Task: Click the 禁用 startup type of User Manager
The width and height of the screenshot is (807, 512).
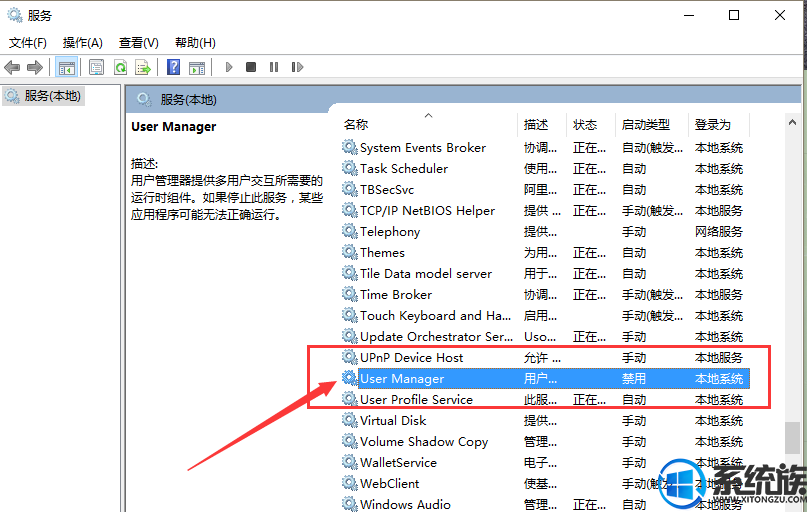Action: click(x=634, y=379)
